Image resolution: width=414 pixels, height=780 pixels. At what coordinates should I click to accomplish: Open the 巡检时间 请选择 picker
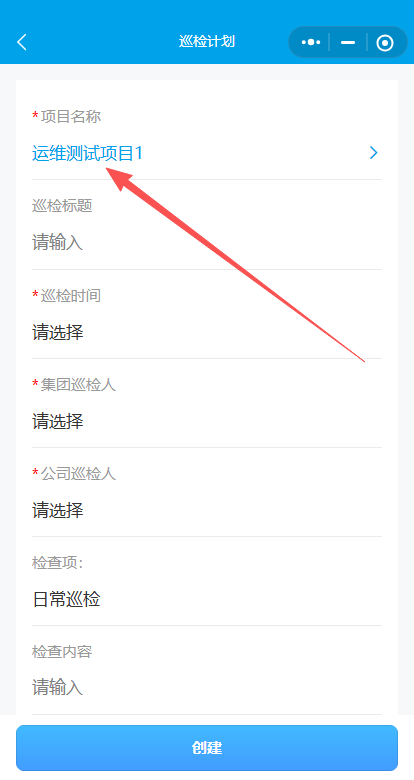[207, 332]
